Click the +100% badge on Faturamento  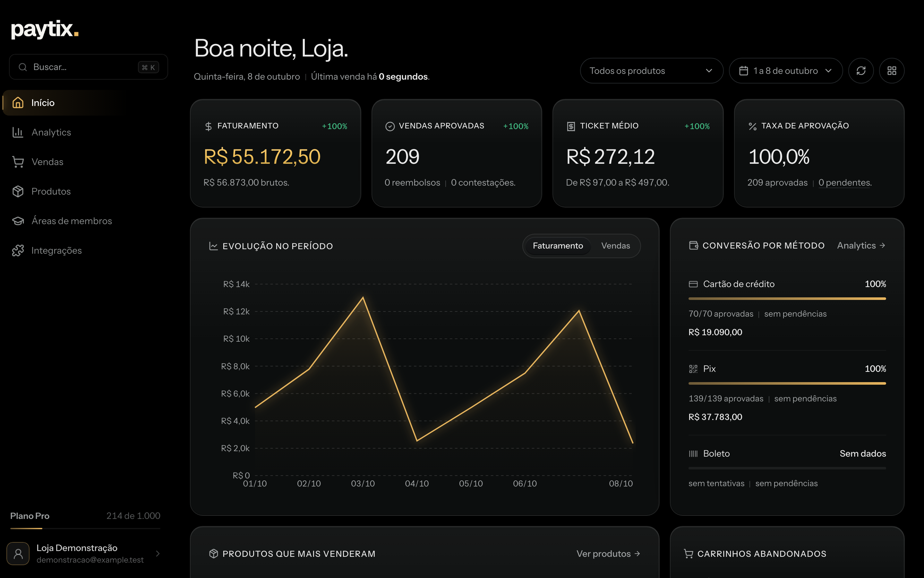tap(335, 126)
